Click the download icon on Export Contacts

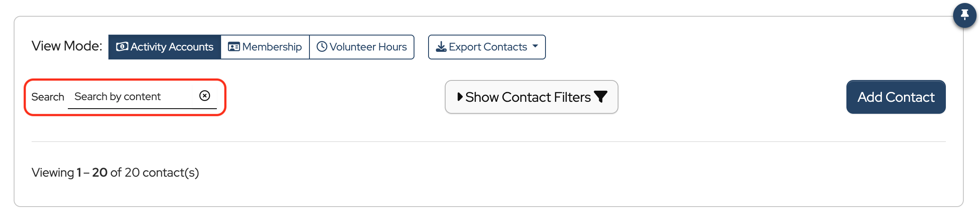(441, 47)
